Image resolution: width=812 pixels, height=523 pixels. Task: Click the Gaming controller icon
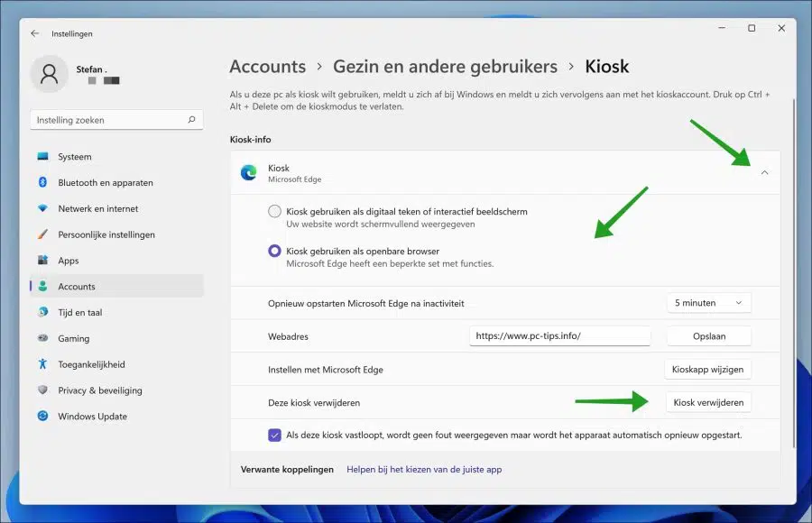[43, 338]
